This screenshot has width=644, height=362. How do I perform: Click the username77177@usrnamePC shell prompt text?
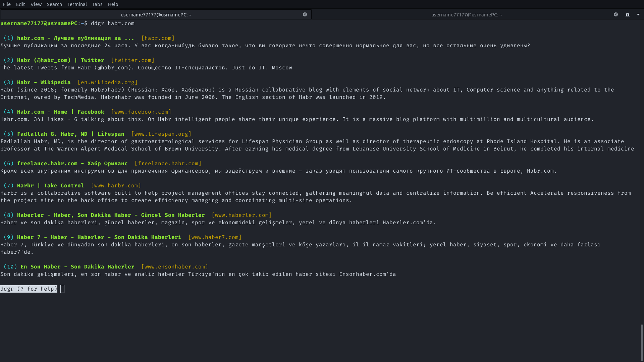[39, 23]
